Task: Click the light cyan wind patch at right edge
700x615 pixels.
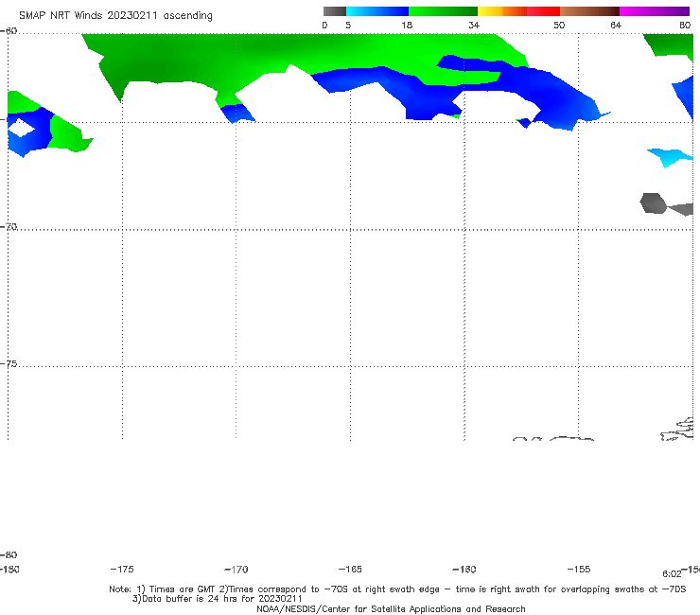Action: (671, 158)
